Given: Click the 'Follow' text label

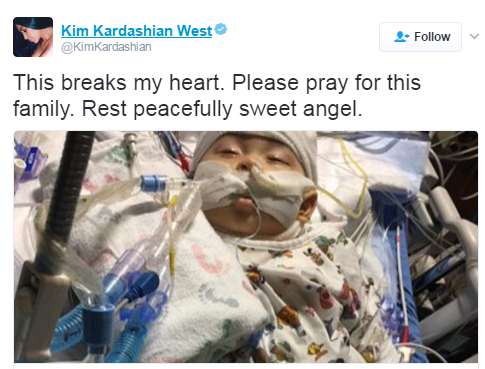Looking at the screenshot, I should coord(432,37).
